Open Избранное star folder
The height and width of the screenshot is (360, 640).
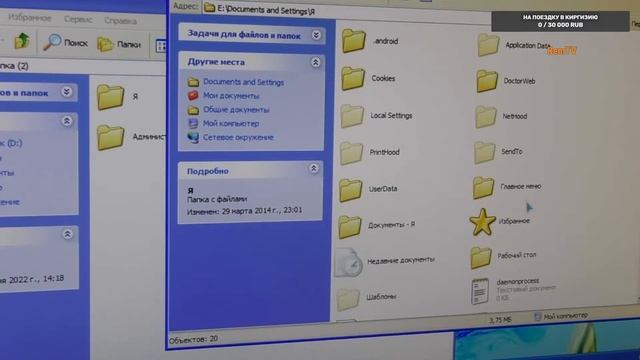coord(482,222)
